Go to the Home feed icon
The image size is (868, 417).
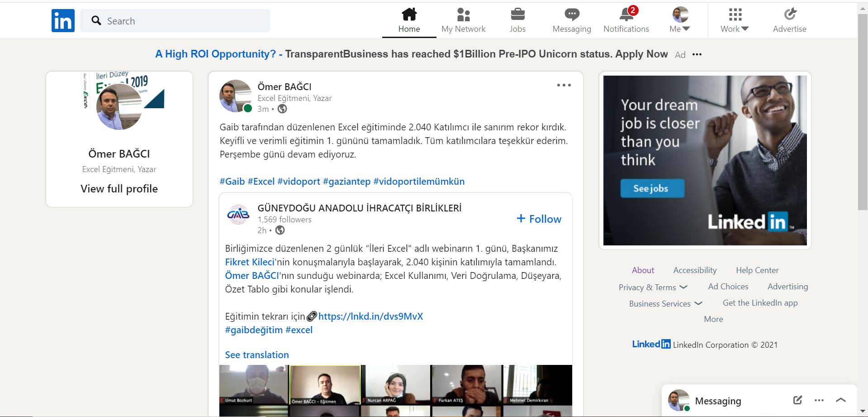click(409, 14)
